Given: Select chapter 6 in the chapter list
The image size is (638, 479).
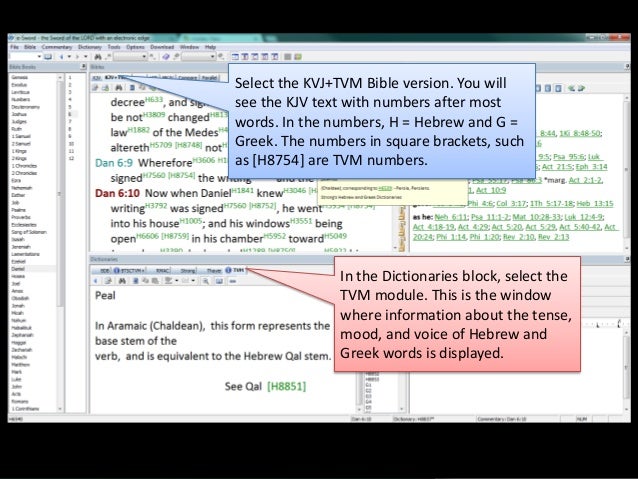Looking at the screenshot, I should pos(70,114).
